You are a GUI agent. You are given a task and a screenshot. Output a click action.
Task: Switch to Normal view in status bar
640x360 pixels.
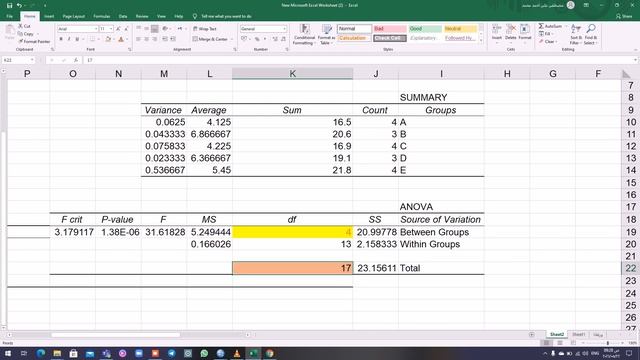(546, 343)
